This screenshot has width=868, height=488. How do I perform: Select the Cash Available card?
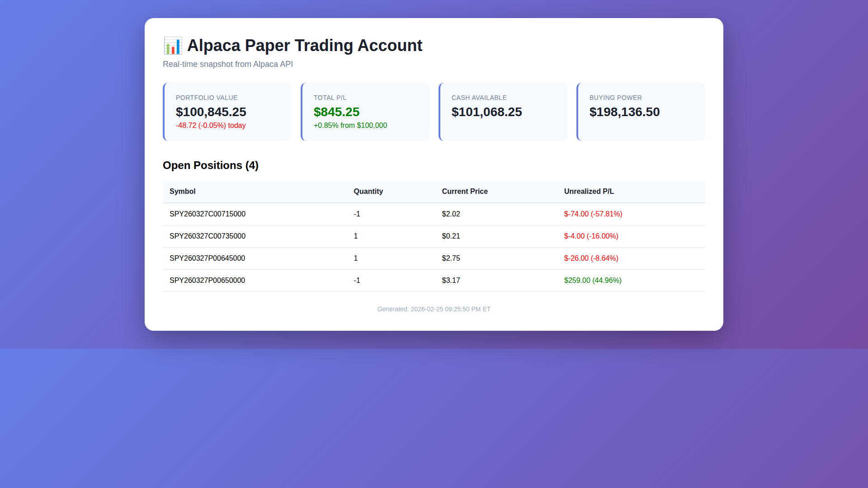click(x=503, y=112)
